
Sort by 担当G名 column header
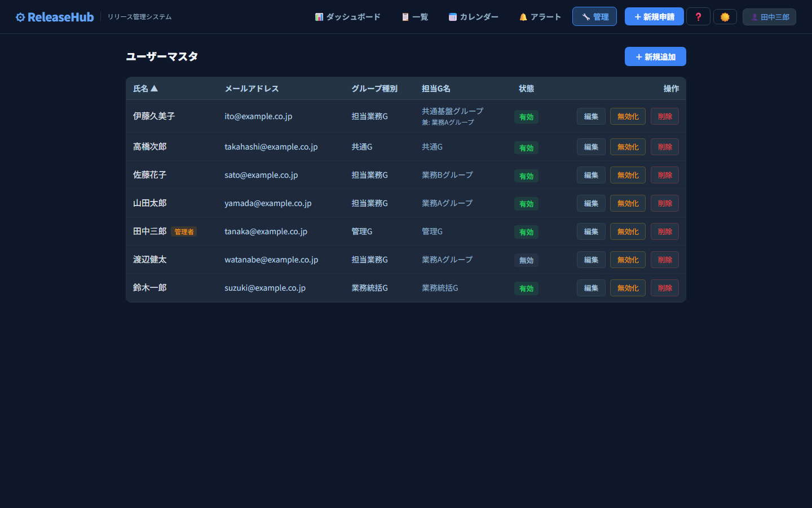pyautogui.click(x=436, y=89)
